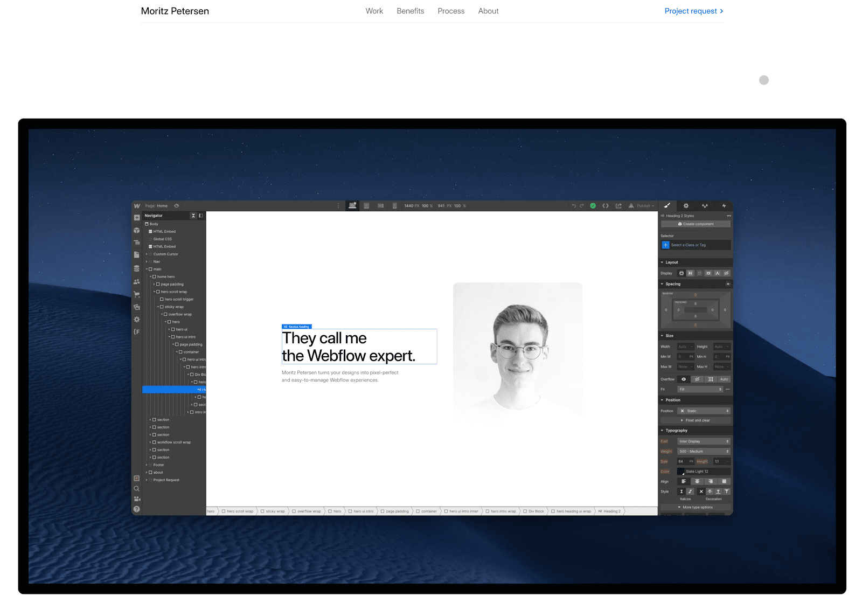The image size is (862, 616).
Task: Click the Create component button
Action: tap(696, 224)
